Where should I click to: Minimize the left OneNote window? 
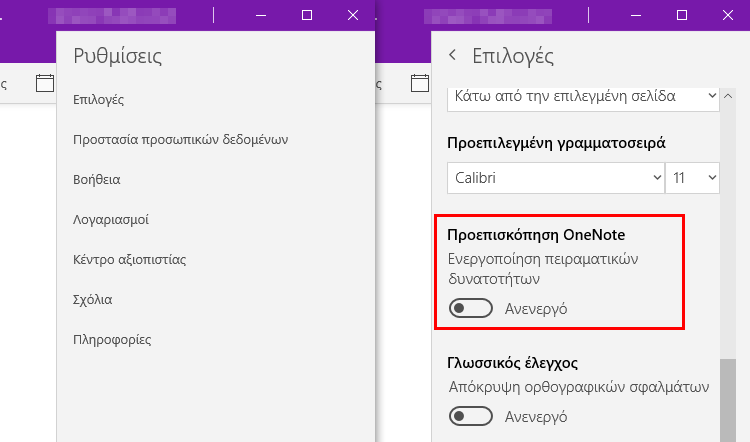coord(261,15)
